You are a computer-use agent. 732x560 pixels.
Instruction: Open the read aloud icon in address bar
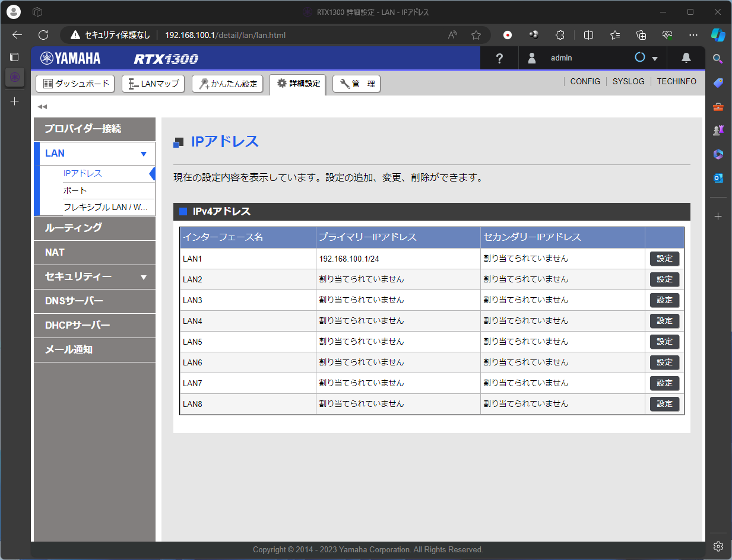(x=453, y=35)
